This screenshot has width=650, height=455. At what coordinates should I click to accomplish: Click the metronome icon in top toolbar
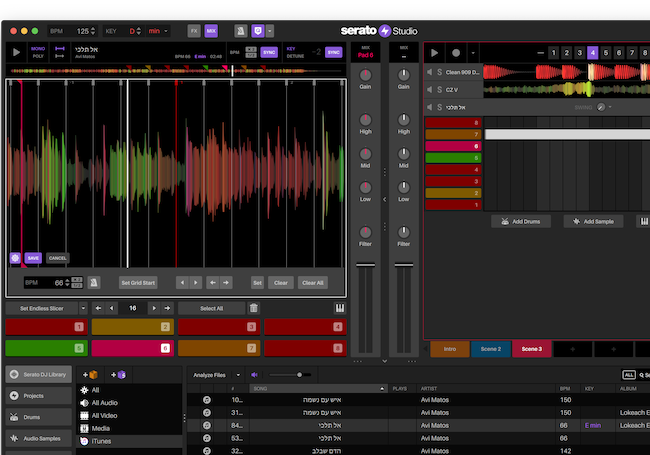[x=240, y=31]
